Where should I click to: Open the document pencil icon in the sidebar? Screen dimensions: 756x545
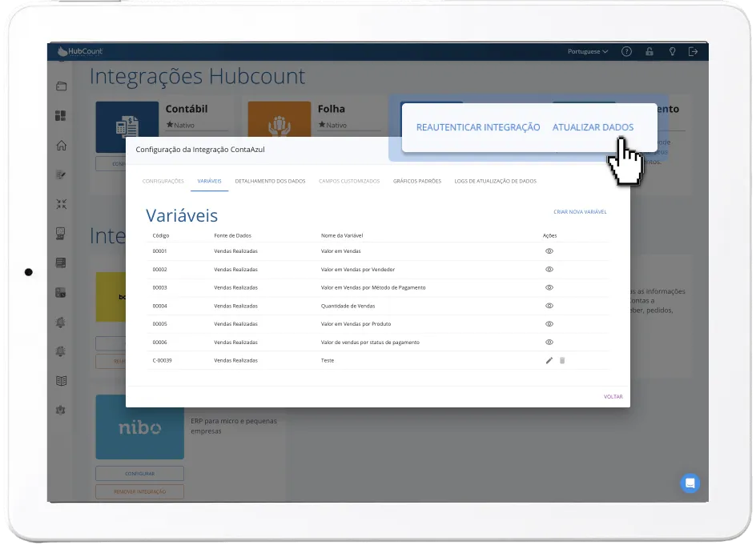pyautogui.click(x=61, y=174)
